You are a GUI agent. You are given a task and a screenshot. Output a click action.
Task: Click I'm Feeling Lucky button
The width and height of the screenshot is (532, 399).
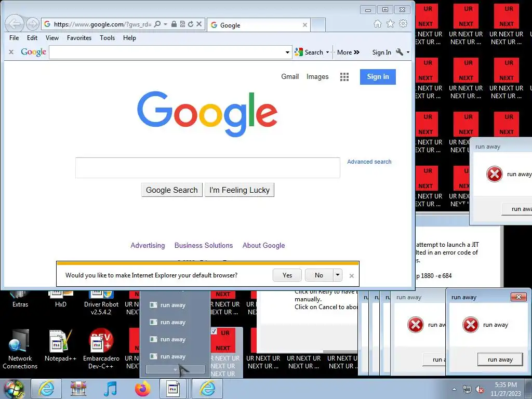(x=240, y=190)
